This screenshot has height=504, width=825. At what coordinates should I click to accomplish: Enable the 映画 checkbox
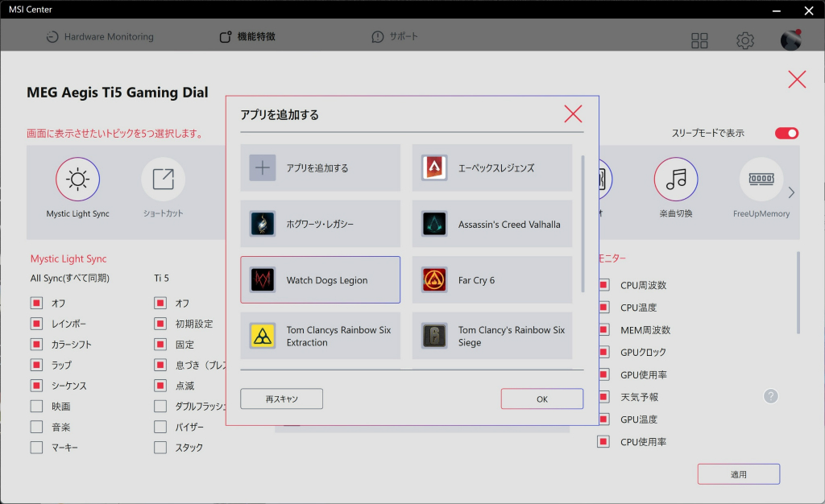(36, 407)
